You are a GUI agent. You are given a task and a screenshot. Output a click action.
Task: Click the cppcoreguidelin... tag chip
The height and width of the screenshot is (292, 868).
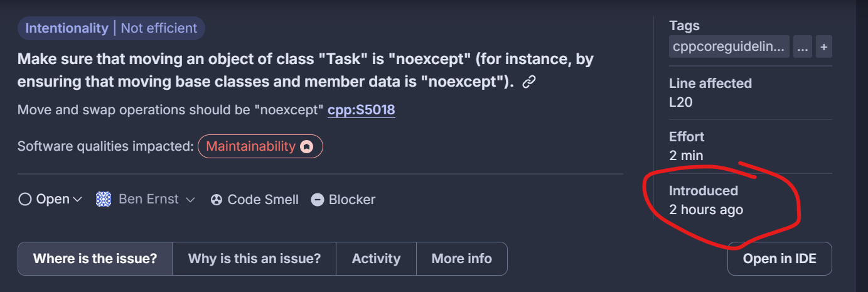729,46
